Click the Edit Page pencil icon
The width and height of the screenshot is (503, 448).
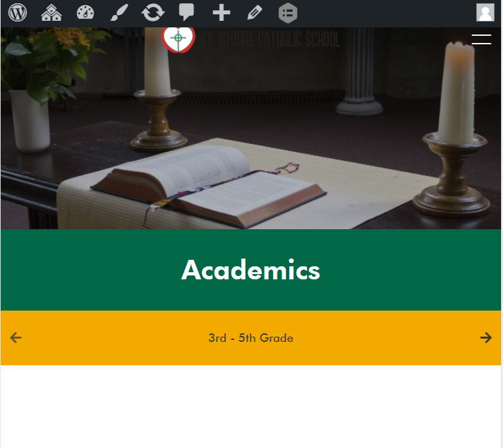click(255, 13)
